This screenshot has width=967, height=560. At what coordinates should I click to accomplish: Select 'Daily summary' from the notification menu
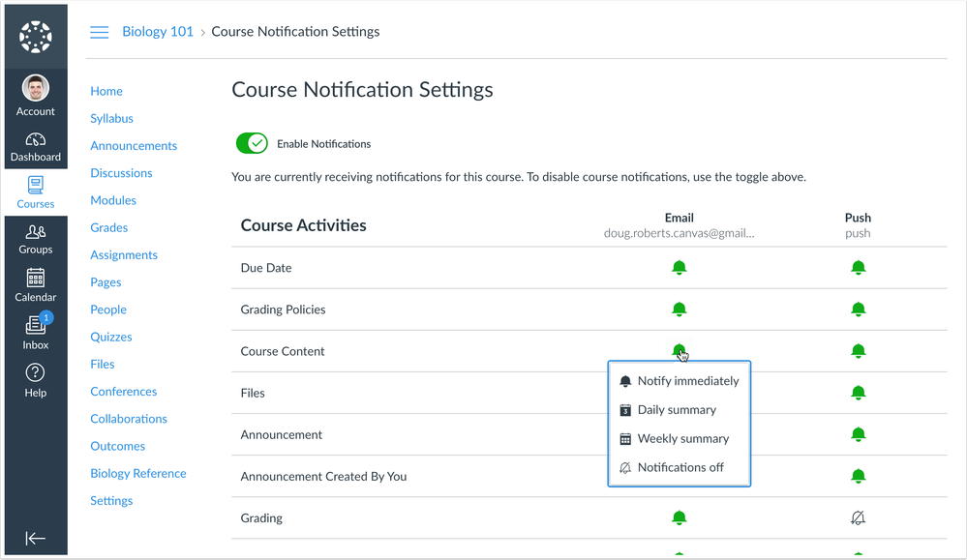676,409
